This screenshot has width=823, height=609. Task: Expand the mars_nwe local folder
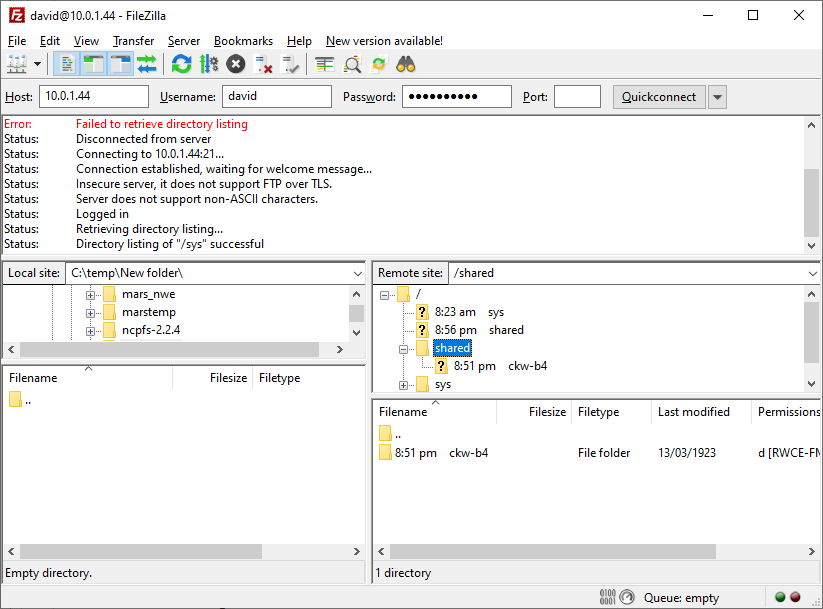click(90, 295)
